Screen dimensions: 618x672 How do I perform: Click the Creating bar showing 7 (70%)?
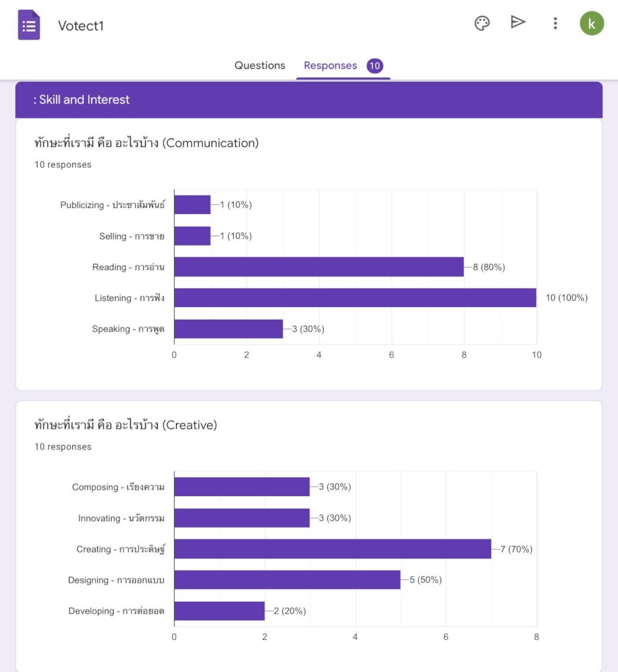click(x=333, y=549)
